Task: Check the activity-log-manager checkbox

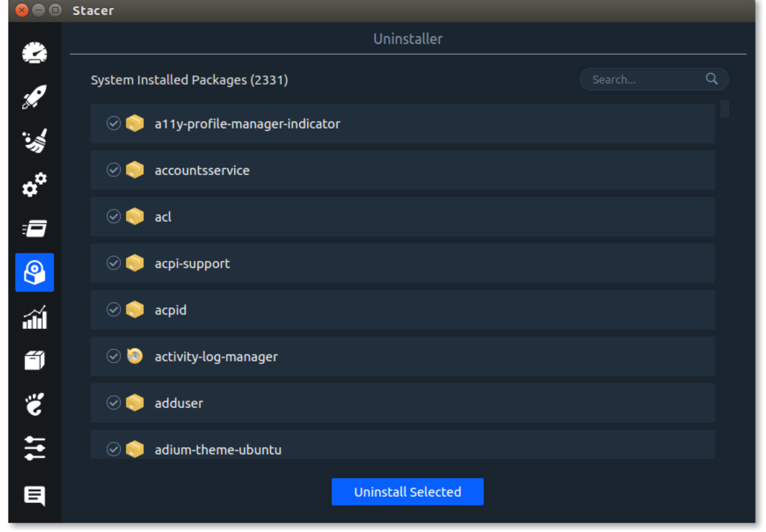Action: pos(114,356)
